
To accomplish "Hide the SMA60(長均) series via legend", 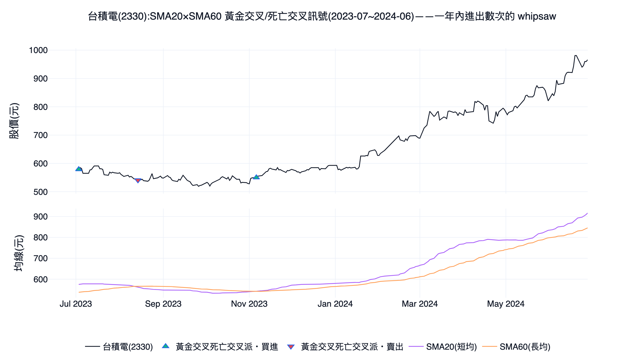I will (x=516, y=347).
